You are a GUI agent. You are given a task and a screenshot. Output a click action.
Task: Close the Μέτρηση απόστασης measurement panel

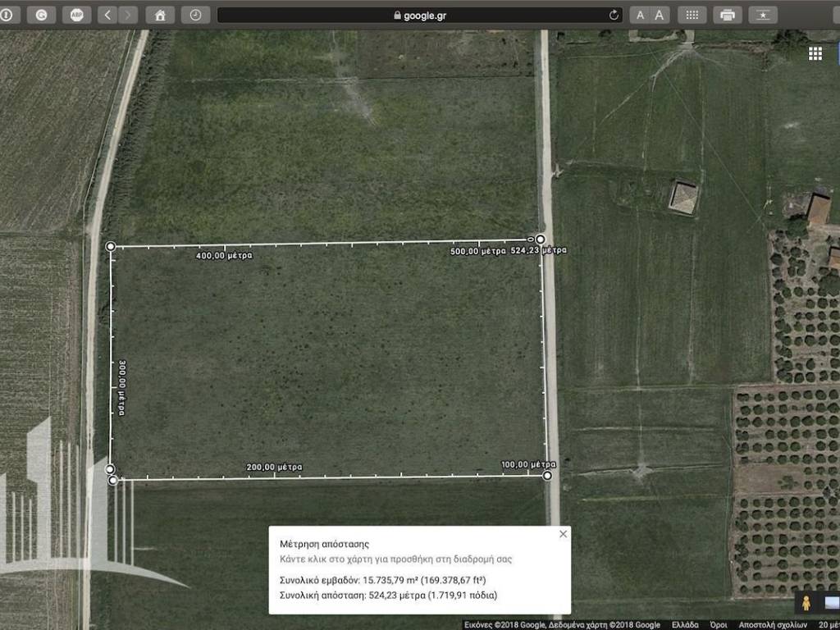[x=563, y=534]
